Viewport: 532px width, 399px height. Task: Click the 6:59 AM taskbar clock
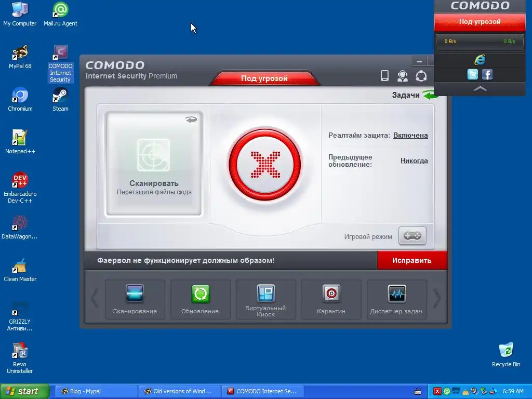(x=513, y=392)
